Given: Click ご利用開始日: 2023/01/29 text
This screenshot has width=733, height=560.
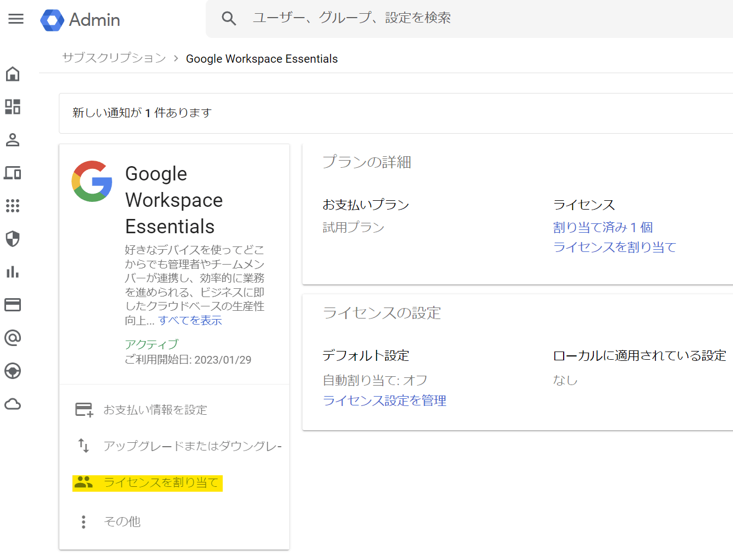Looking at the screenshot, I should (188, 360).
